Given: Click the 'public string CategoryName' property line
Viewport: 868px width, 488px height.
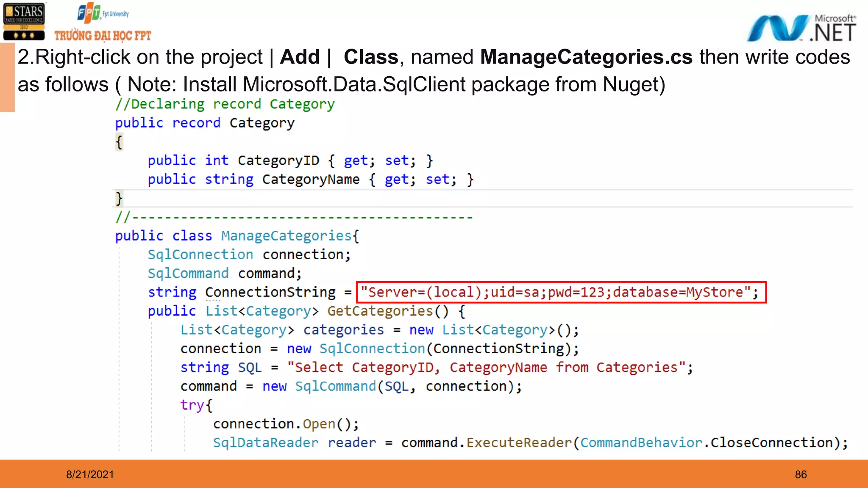Looking at the screenshot, I should [311, 179].
